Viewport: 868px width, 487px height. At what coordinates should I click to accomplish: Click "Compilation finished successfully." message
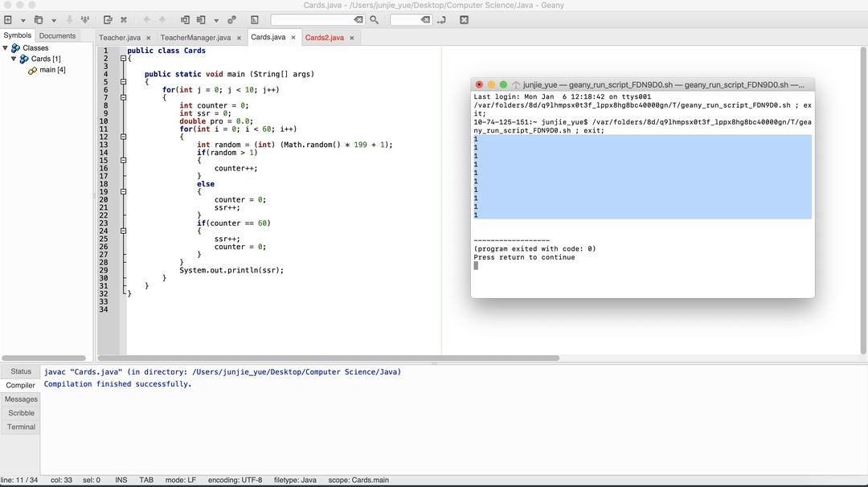pyautogui.click(x=118, y=384)
